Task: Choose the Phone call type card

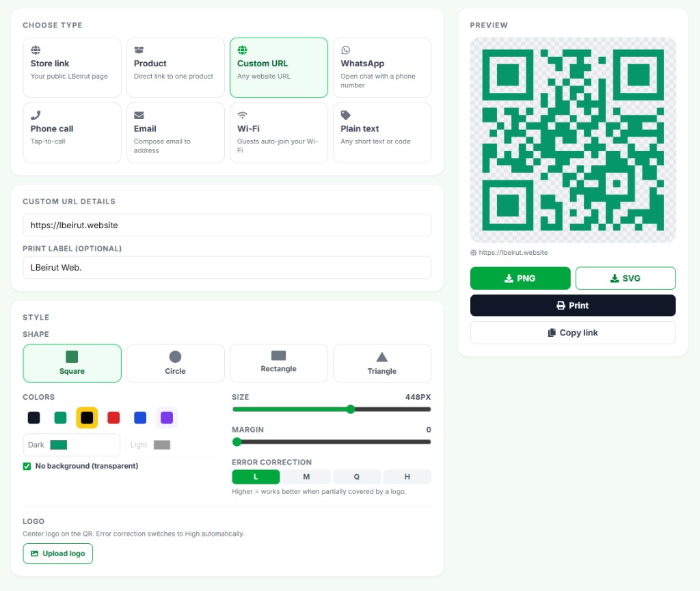Action: (x=72, y=133)
